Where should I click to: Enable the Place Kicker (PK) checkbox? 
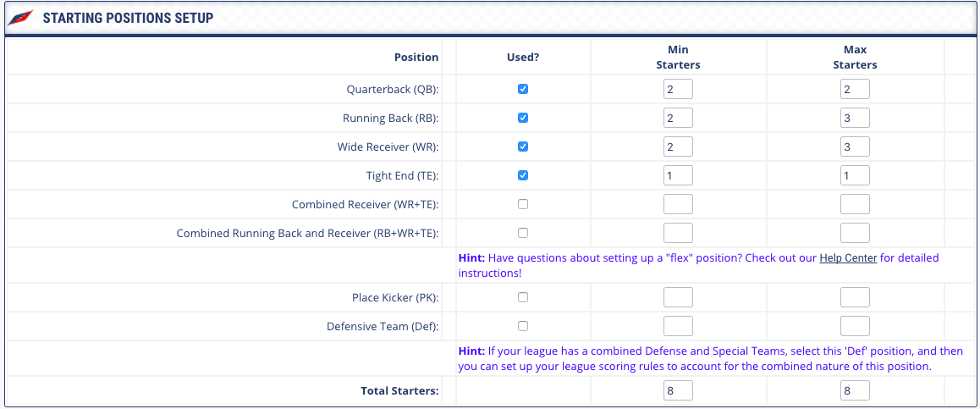[x=522, y=297]
